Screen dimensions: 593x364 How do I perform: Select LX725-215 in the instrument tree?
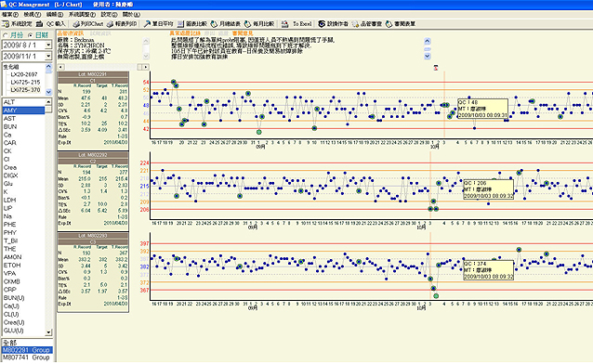tap(25, 82)
